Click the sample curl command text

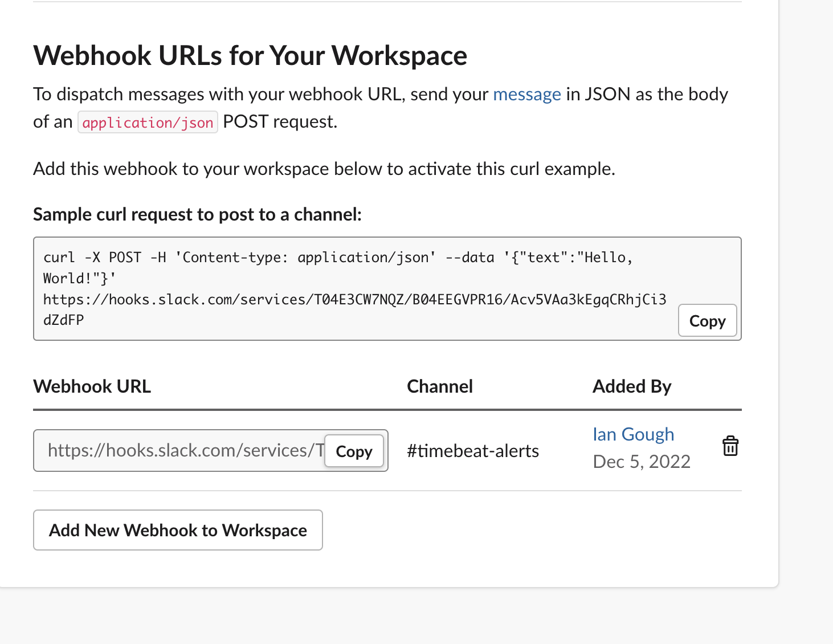pyautogui.click(x=355, y=288)
